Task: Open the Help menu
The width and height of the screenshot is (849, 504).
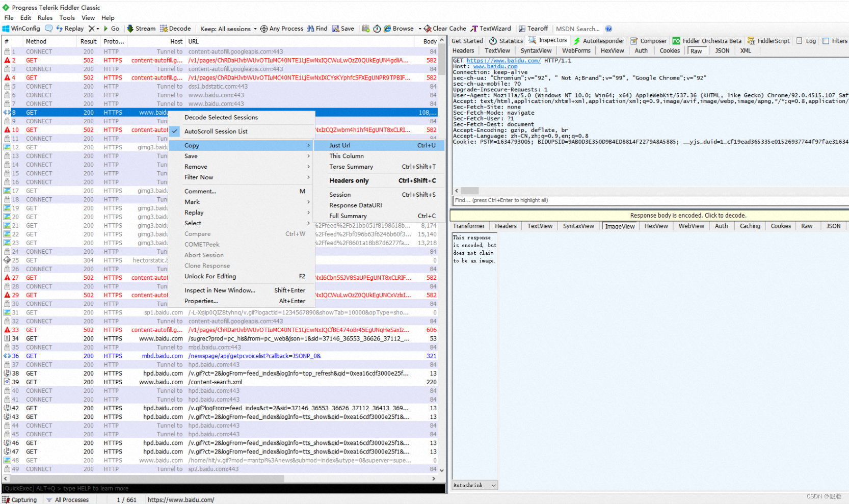Action: [108, 18]
